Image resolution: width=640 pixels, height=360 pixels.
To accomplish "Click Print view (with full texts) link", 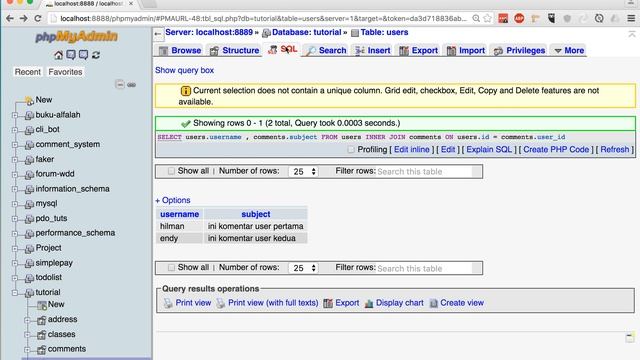I will tap(273, 303).
